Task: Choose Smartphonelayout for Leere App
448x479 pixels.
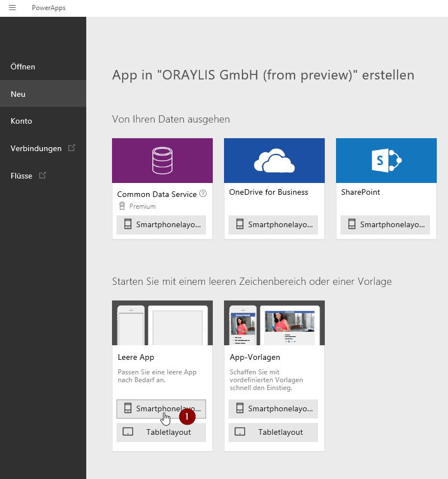Action: pos(161,408)
